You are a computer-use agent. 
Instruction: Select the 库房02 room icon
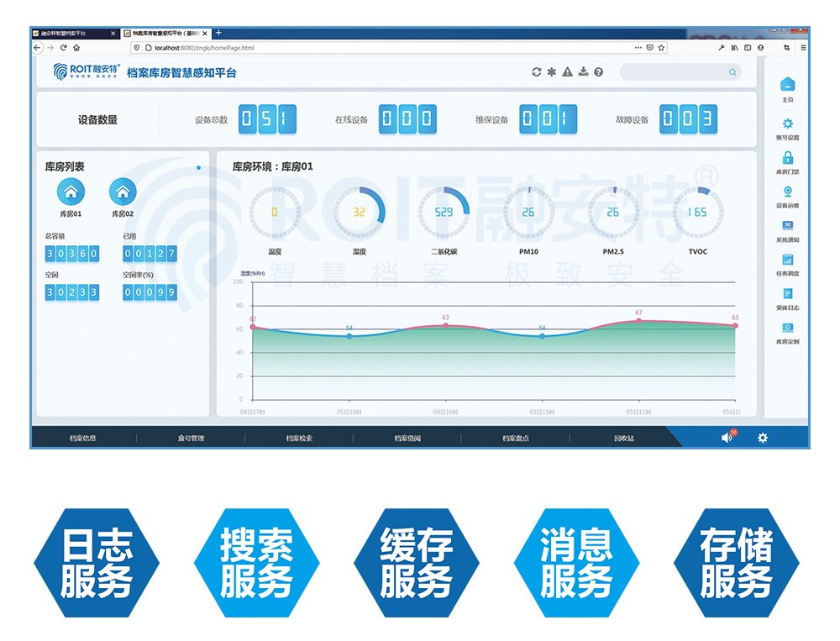(123, 192)
